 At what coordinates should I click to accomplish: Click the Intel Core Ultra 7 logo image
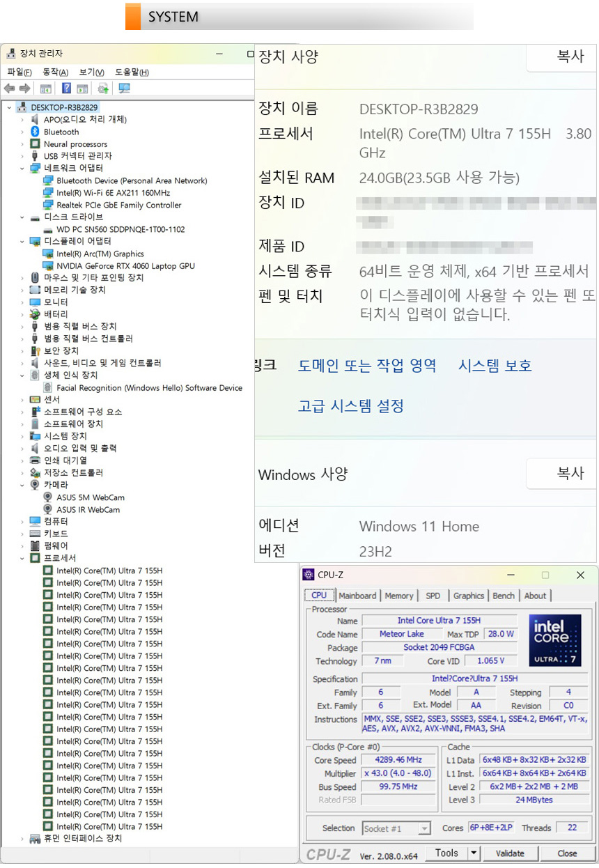[x=554, y=640]
